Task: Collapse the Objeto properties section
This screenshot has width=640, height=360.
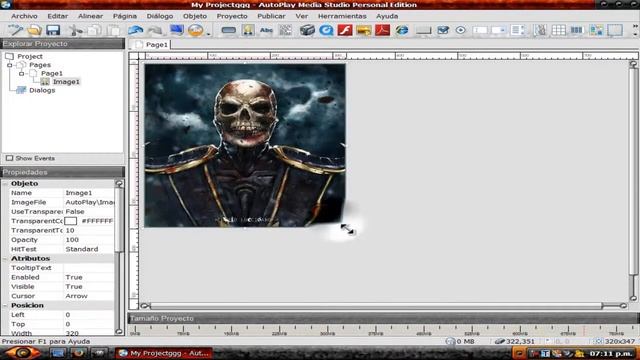Action: click(5, 184)
